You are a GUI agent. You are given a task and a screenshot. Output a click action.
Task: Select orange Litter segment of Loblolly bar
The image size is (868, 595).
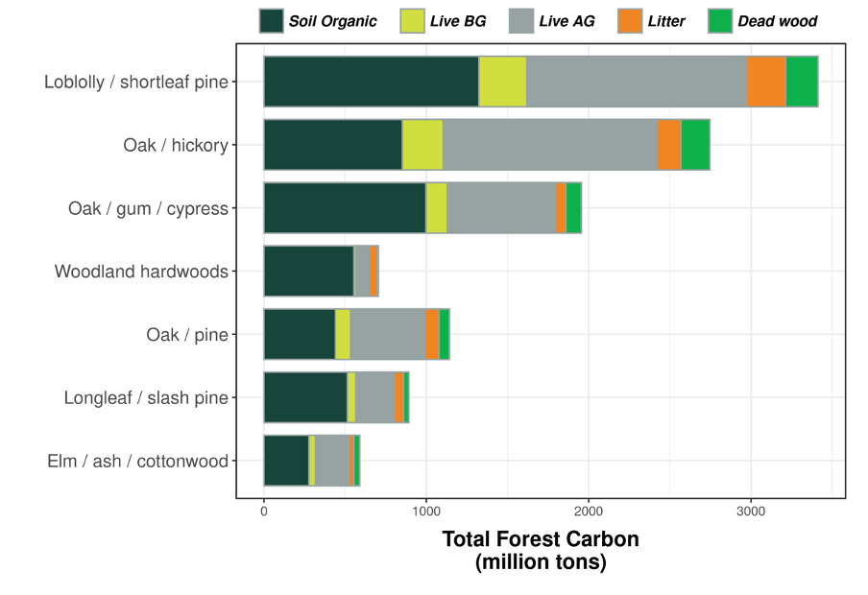[x=766, y=82]
